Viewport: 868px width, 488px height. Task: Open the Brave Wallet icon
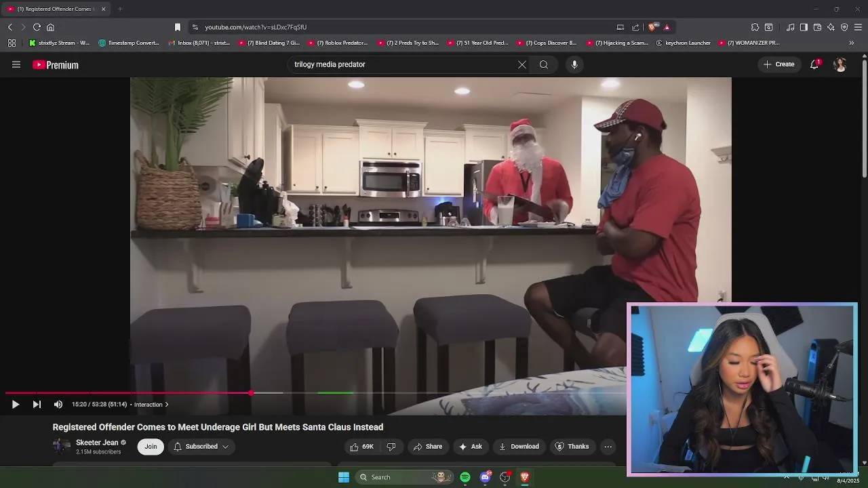[817, 27]
